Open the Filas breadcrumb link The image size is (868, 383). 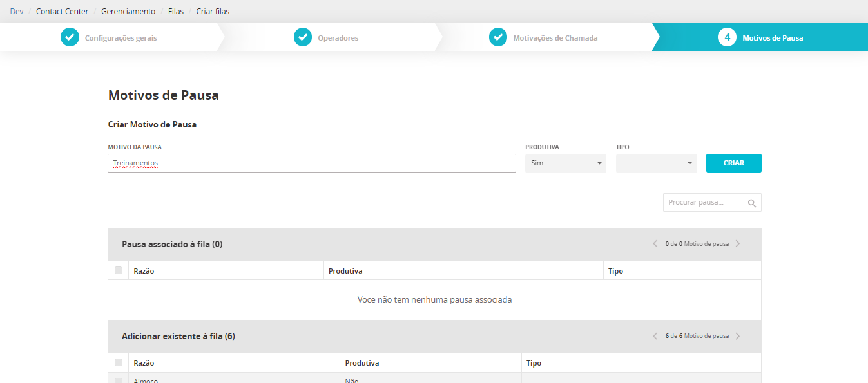point(176,12)
